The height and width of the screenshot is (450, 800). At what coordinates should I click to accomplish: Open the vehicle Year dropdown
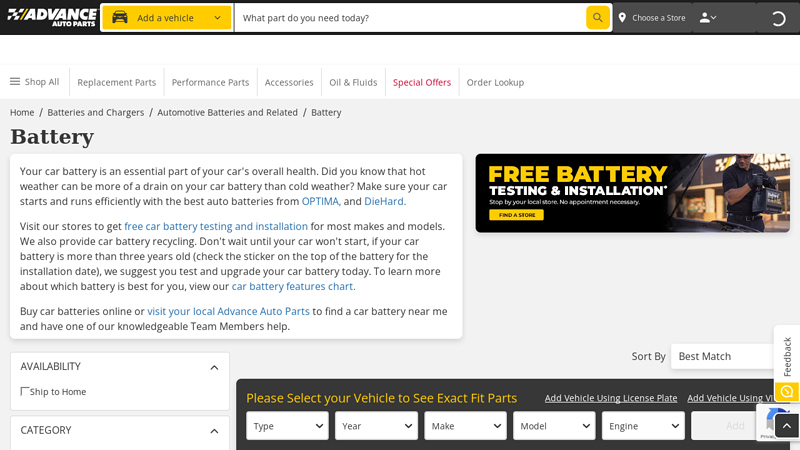pyautogui.click(x=376, y=426)
